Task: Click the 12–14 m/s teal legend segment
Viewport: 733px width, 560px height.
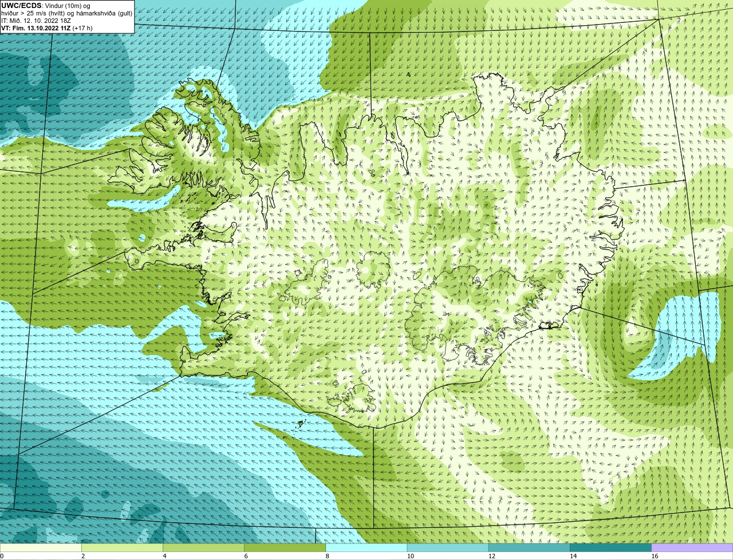Action: 529,548
